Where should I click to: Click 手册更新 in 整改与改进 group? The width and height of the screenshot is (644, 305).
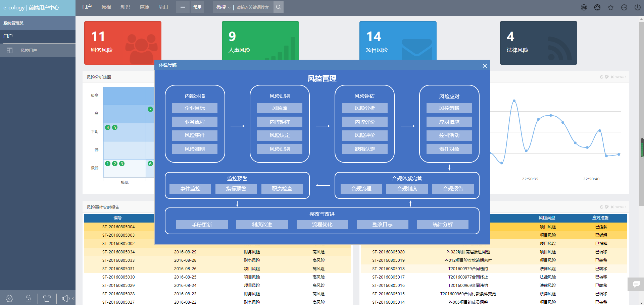coord(202,225)
